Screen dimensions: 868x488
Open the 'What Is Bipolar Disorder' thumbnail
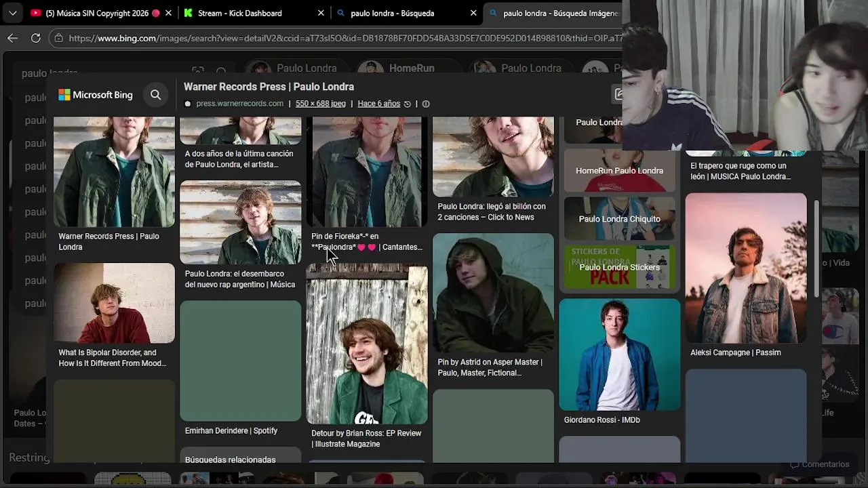click(x=114, y=303)
